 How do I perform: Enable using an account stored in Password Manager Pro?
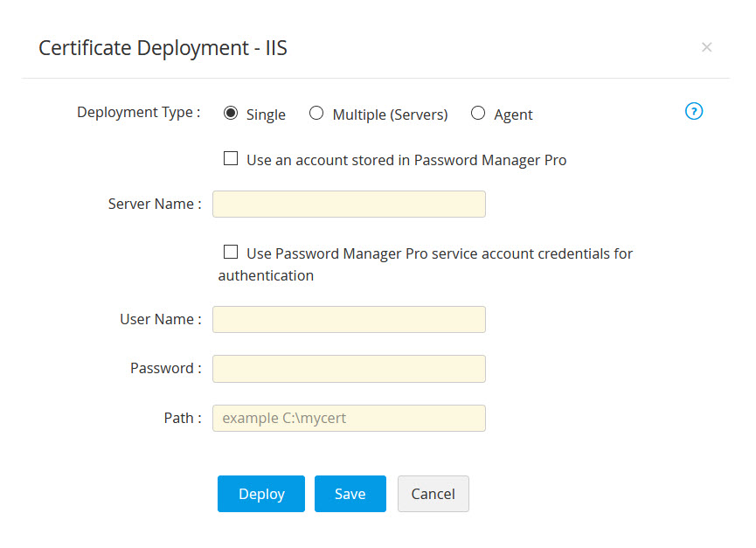pyautogui.click(x=231, y=159)
